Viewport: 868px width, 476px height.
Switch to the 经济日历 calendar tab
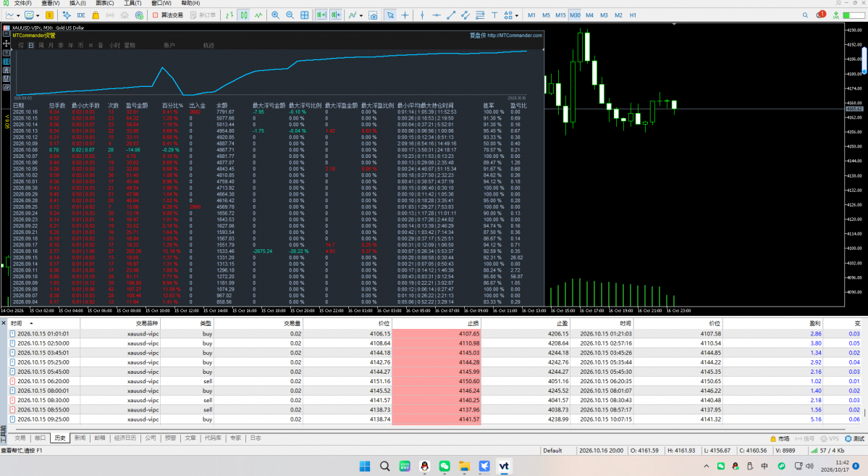(125, 438)
